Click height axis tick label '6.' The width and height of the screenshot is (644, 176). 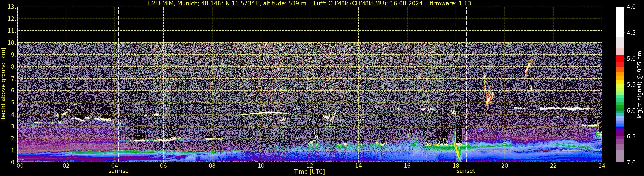pyautogui.click(x=13, y=91)
